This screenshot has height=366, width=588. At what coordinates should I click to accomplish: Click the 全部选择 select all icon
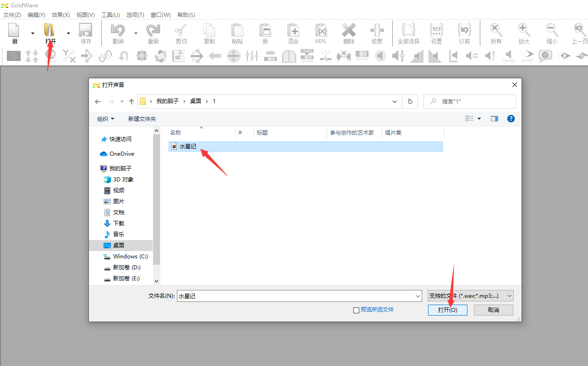point(408,31)
